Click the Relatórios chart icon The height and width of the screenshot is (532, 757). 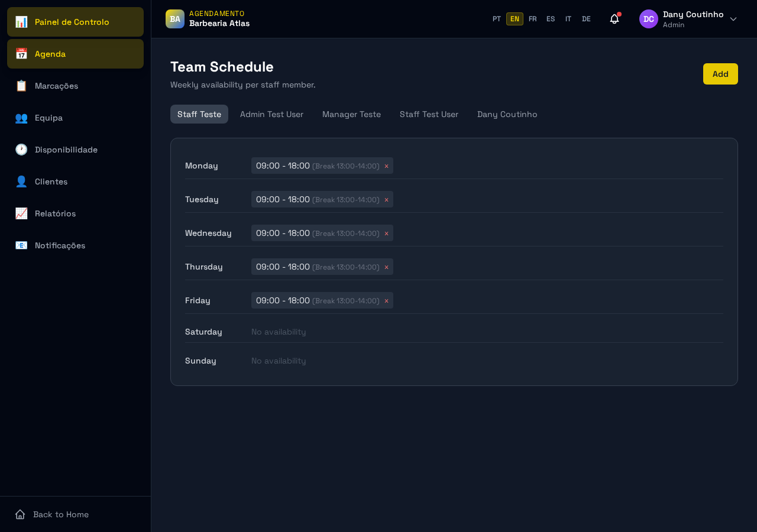(21, 213)
